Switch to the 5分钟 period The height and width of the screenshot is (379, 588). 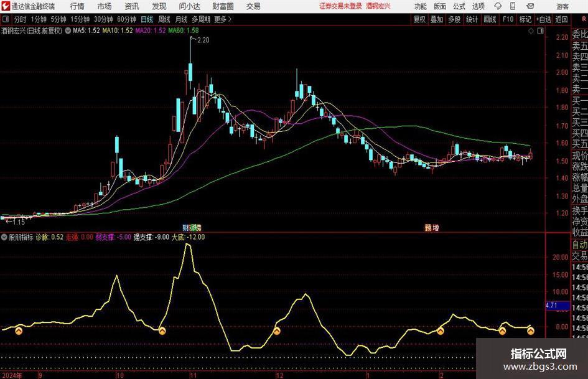coord(58,19)
